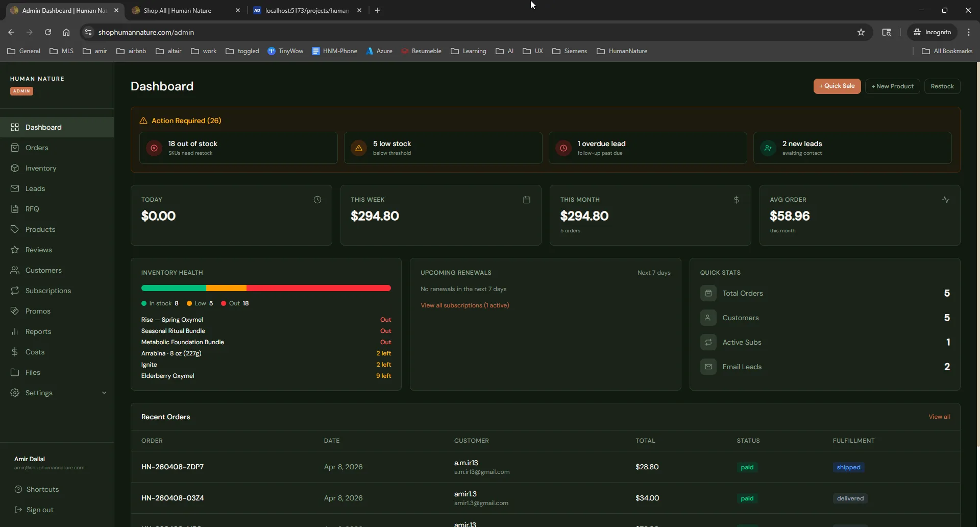Bookmark this page with the star icon
This screenshot has height=527, width=980.
(861, 32)
